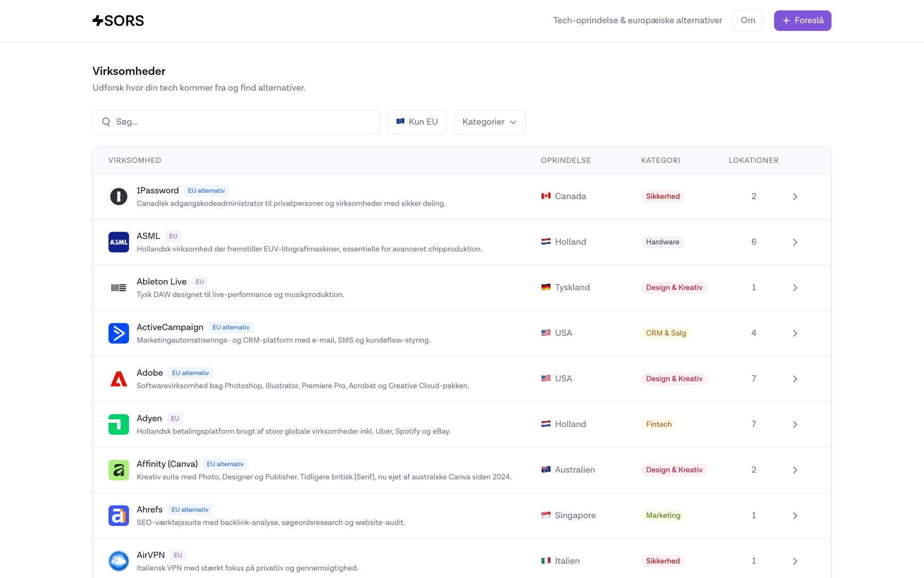The image size is (924, 578).
Task: Select the ActiveCampaign company name
Action: point(170,327)
